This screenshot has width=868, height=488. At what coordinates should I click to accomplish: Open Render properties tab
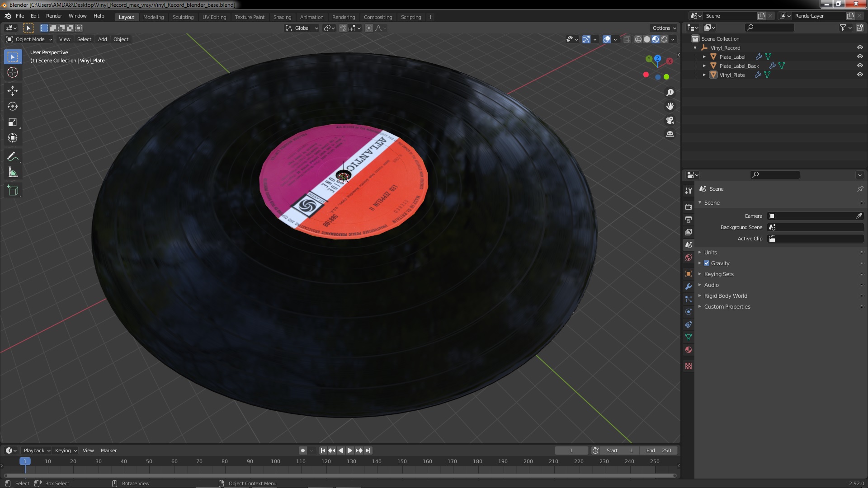click(x=689, y=207)
